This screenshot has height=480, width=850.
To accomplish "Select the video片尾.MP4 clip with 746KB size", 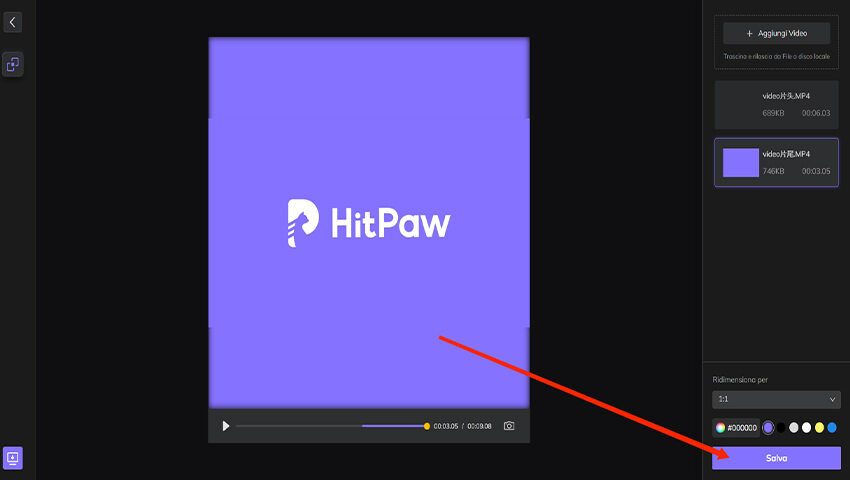I will tap(776, 162).
